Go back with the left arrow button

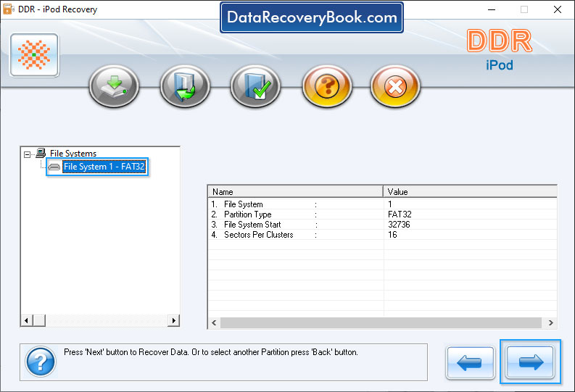470,363
